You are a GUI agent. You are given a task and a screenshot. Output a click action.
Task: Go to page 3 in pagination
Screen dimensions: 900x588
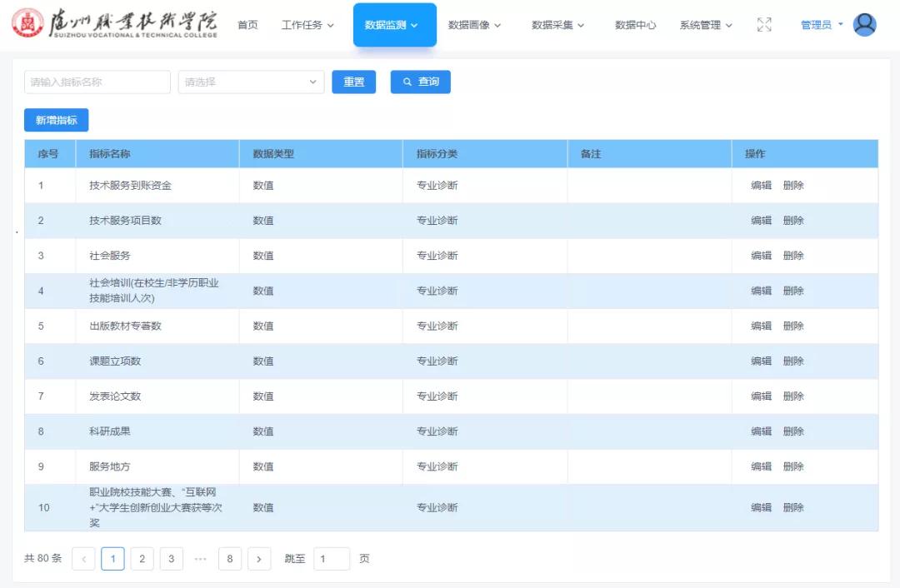[x=171, y=558]
